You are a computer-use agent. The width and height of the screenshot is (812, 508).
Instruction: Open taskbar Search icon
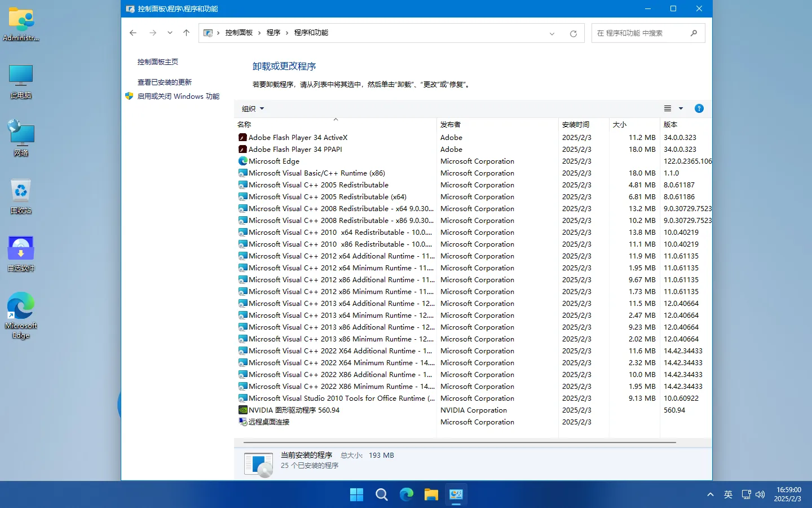click(382, 495)
